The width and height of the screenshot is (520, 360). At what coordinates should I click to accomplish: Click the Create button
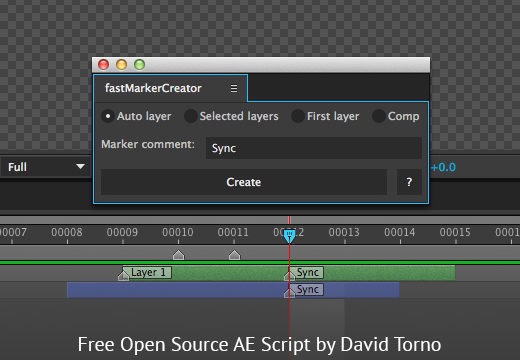point(244,182)
